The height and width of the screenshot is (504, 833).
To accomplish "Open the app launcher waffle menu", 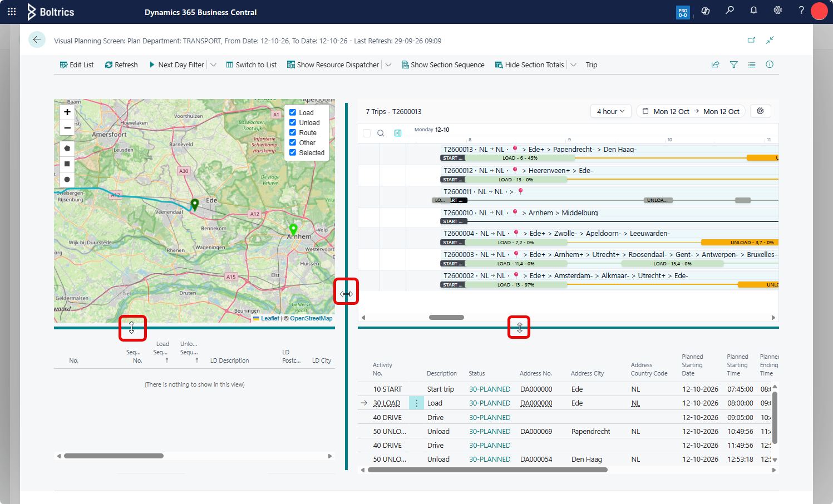I will click(x=12, y=11).
